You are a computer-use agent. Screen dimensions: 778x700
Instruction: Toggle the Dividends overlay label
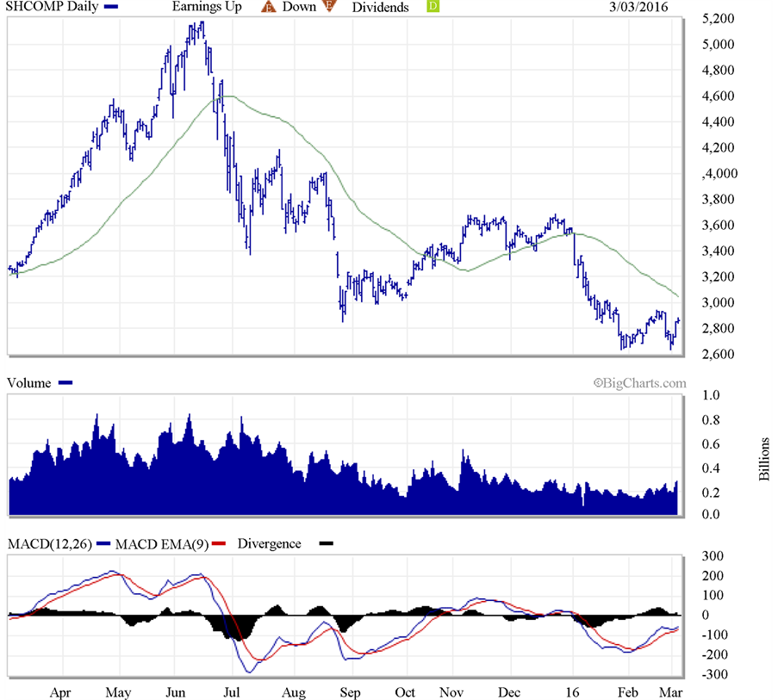point(380,8)
